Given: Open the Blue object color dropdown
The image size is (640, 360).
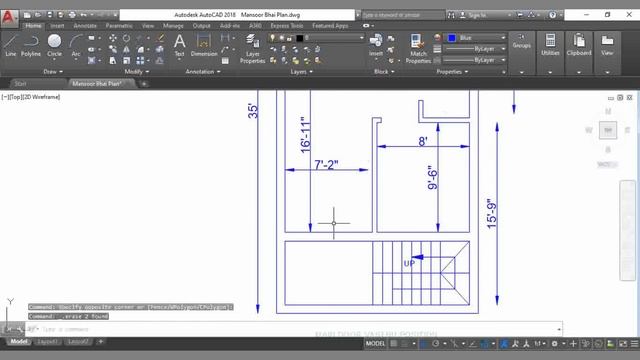Looking at the screenshot, I should click(x=476, y=38).
